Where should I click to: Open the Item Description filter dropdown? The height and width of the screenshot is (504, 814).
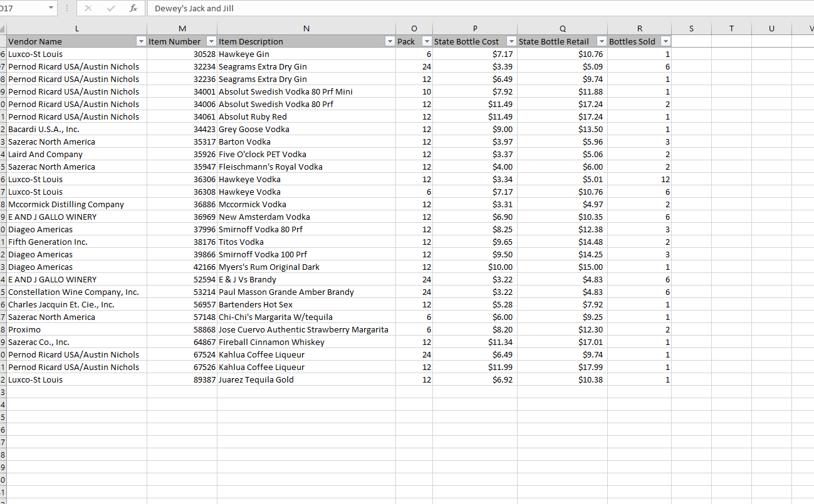390,41
